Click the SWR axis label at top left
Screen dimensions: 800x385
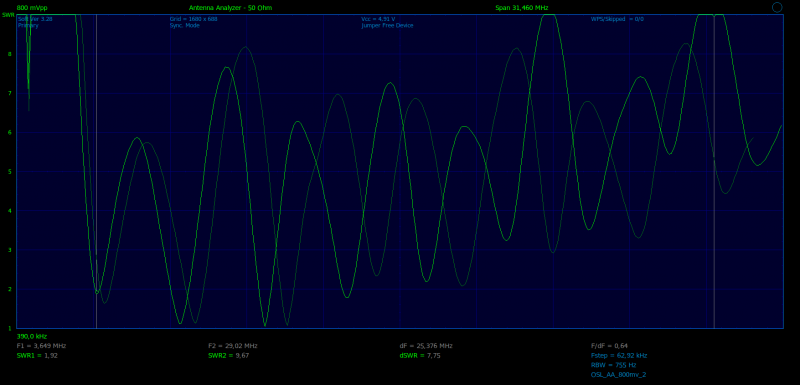[8, 15]
